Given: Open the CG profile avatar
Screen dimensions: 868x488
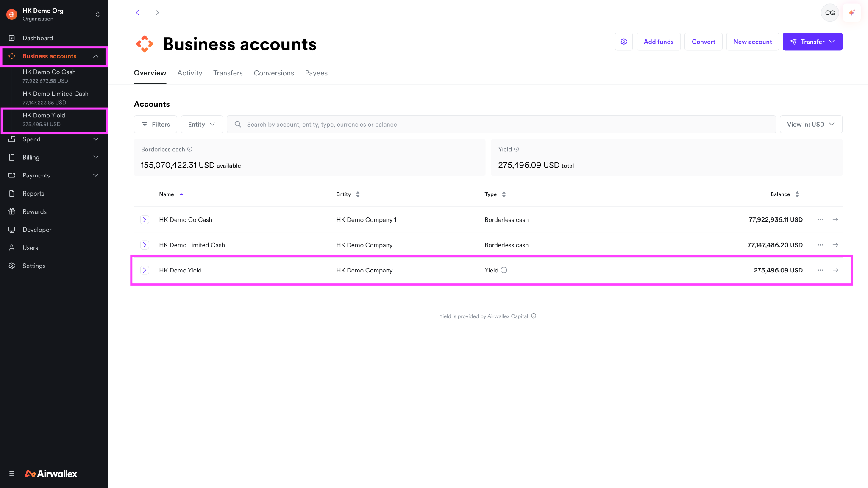Looking at the screenshot, I should click(830, 13).
